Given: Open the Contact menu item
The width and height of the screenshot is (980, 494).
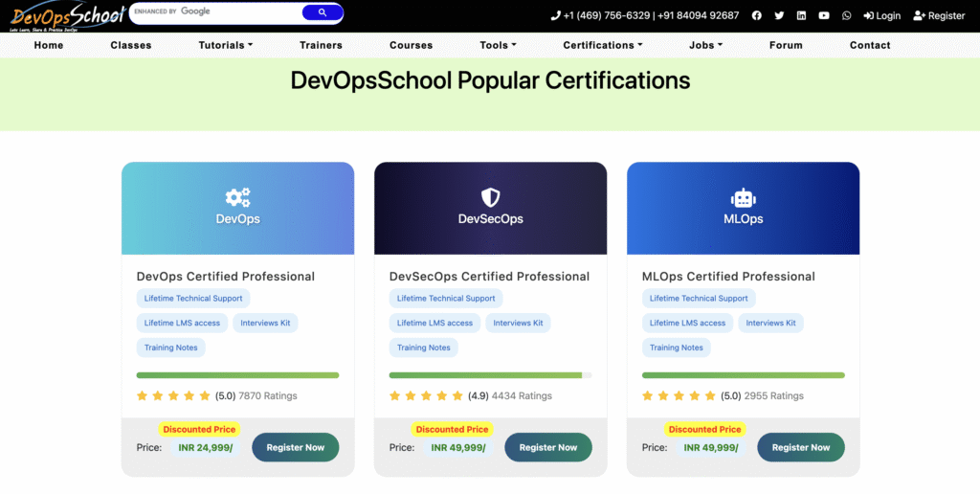Looking at the screenshot, I should (x=870, y=45).
